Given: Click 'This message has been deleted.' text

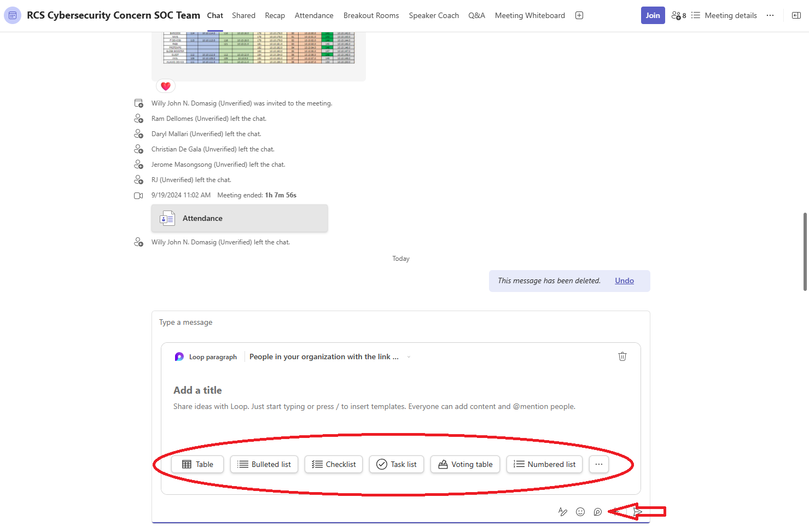Looking at the screenshot, I should pyautogui.click(x=549, y=280).
